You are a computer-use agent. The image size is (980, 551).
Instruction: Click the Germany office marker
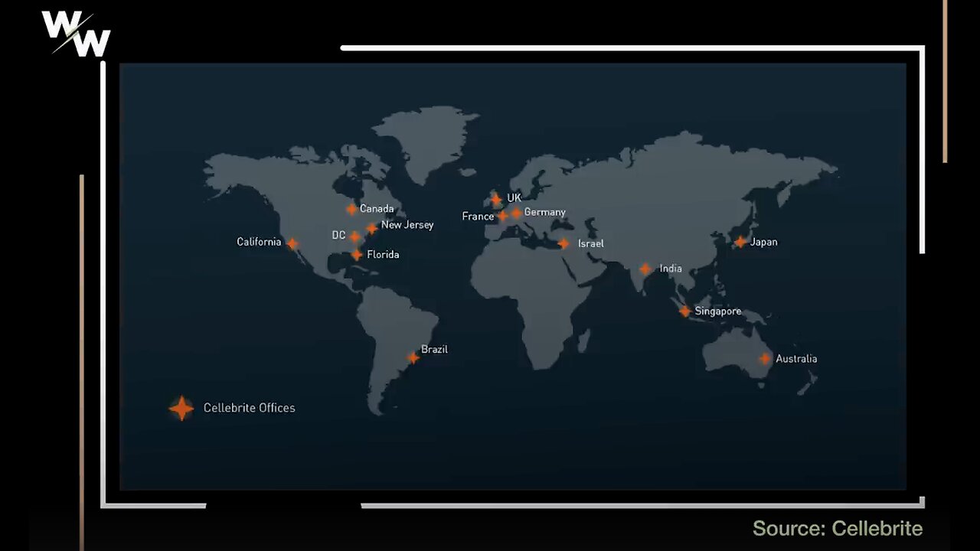pyautogui.click(x=516, y=214)
